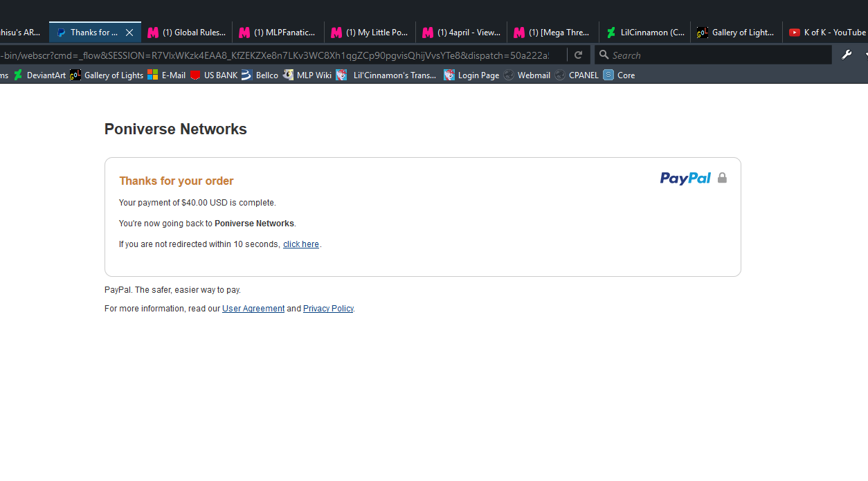Click the reload page icon
The height and width of the screenshot is (481, 868).
point(578,55)
